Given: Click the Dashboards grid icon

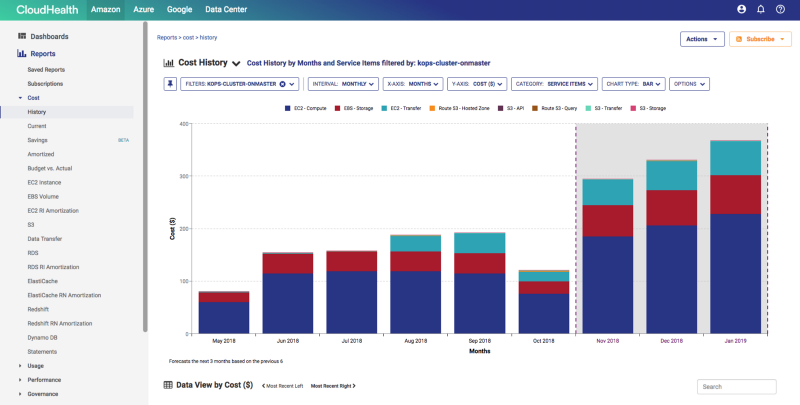Looking at the screenshot, I should click(22, 36).
